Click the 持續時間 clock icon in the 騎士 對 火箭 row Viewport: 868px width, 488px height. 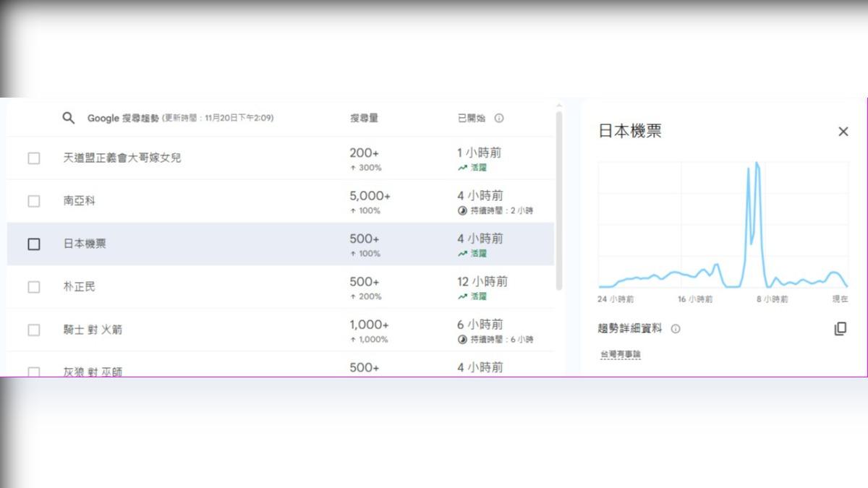pyautogui.click(x=462, y=340)
